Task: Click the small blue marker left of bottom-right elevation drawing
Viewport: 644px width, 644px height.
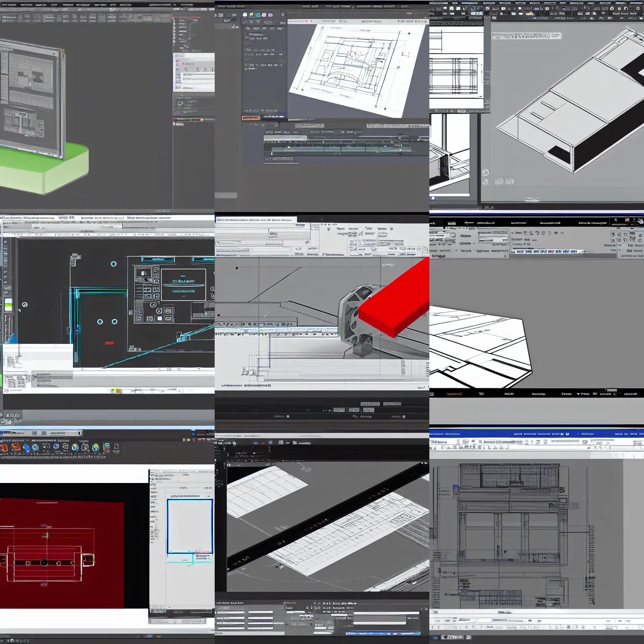Action: pos(455,488)
